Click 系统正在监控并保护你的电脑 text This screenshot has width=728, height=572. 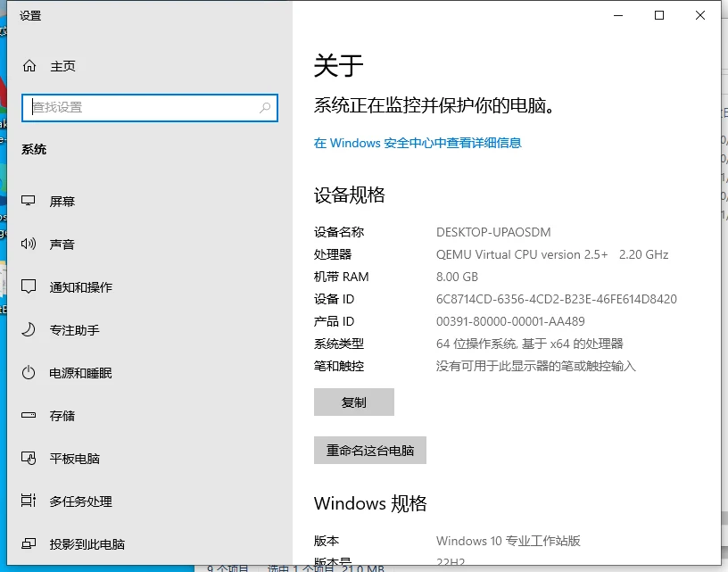click(434, 105)
